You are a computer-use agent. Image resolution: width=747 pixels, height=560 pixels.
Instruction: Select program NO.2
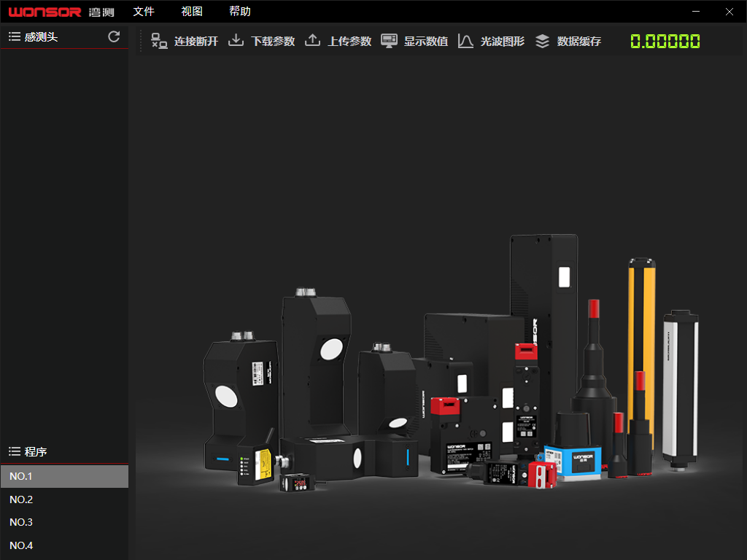click(64, 499)
